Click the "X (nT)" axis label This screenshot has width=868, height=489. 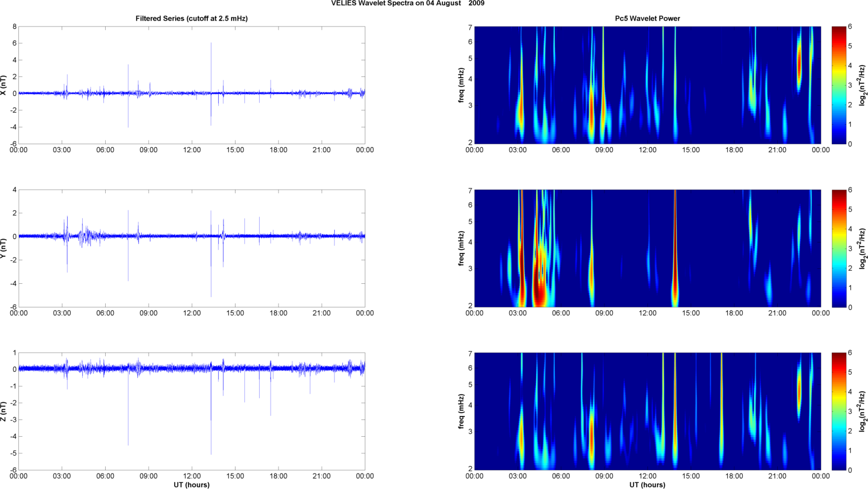(4, 85)
